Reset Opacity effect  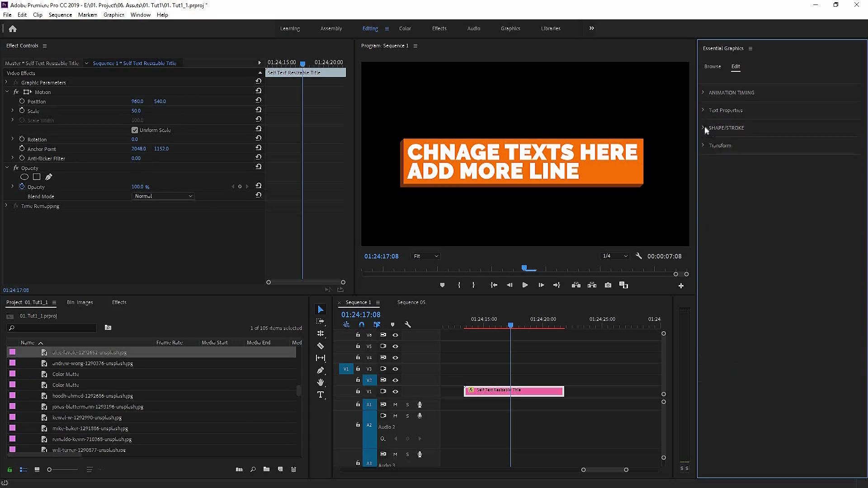(258, 166)
